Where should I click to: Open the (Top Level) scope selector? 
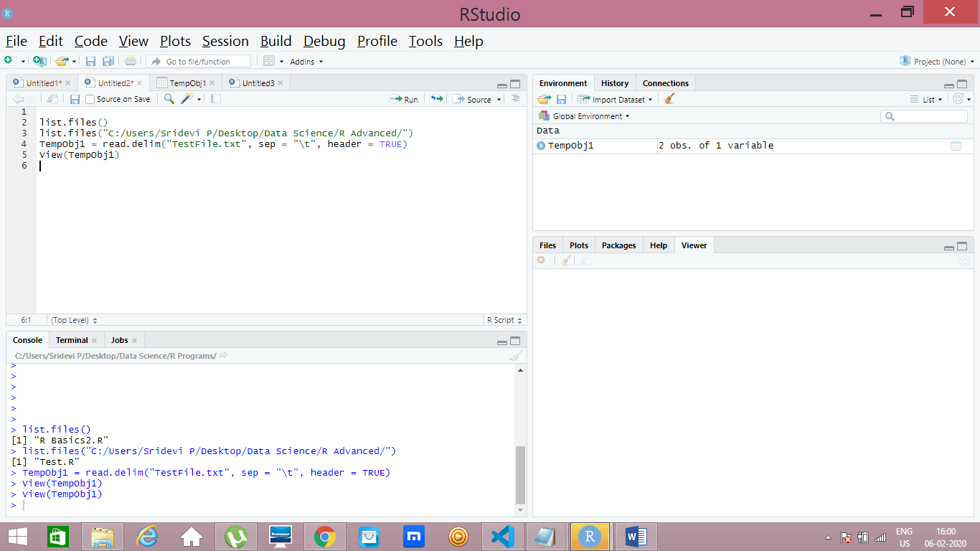click(74, 320)
